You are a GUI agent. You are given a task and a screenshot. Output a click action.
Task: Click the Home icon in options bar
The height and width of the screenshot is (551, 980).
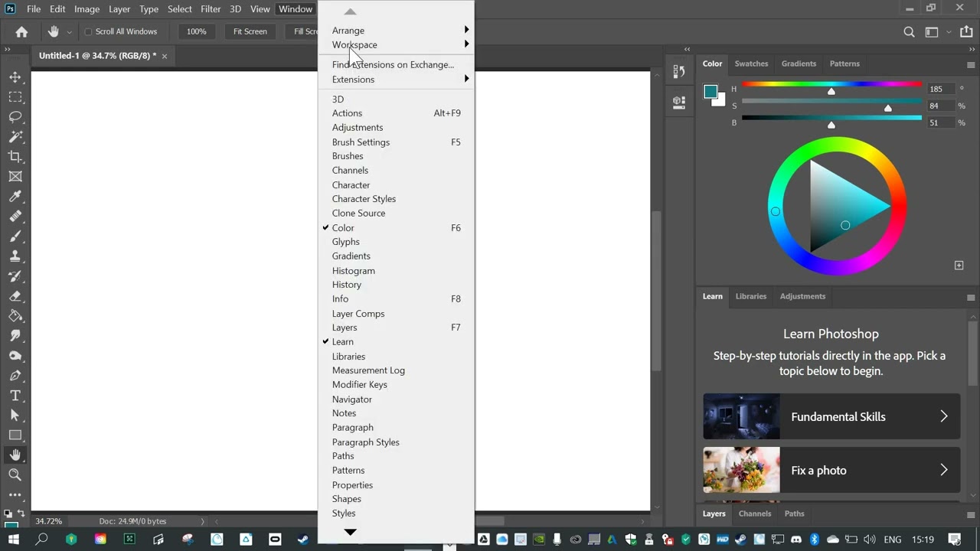21,31
